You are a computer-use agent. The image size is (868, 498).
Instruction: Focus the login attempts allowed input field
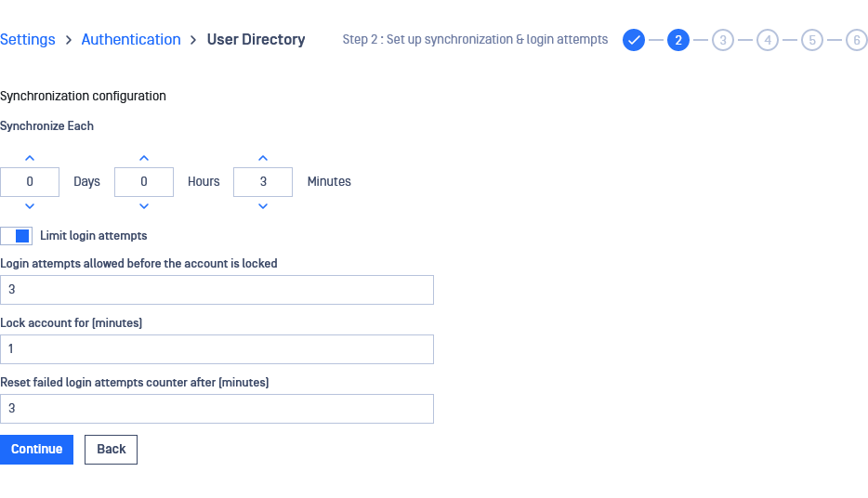pos(217,290)
